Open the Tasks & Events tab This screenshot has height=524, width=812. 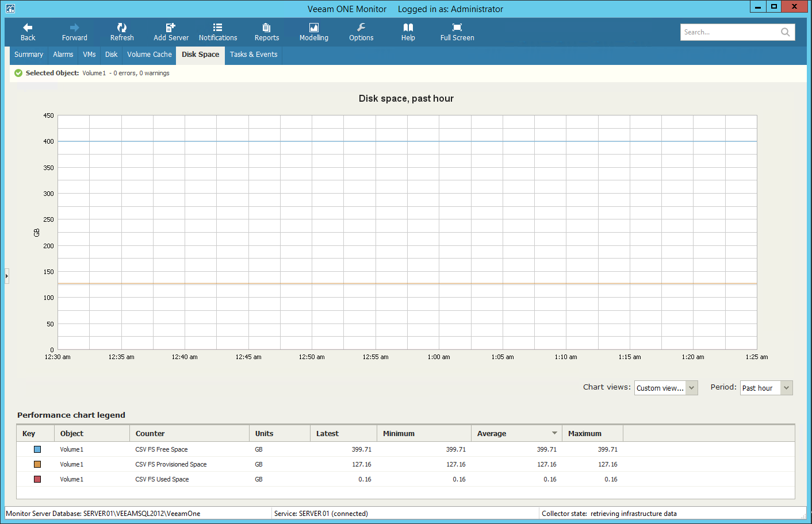tap(254, 55)
